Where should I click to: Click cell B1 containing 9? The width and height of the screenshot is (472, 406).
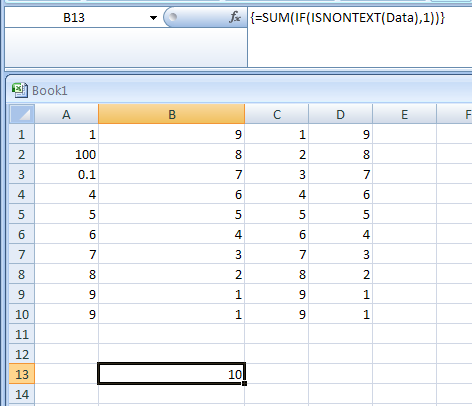(172, 134)
